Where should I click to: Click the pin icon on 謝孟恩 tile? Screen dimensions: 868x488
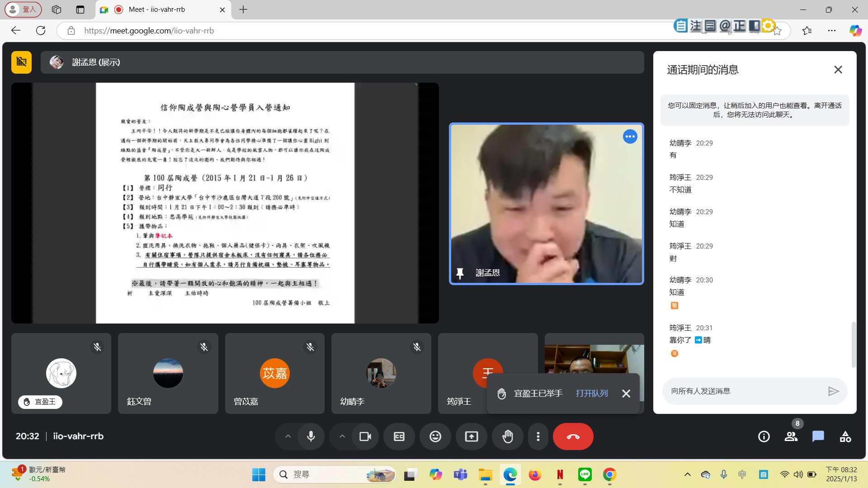(x=460, y=273)
